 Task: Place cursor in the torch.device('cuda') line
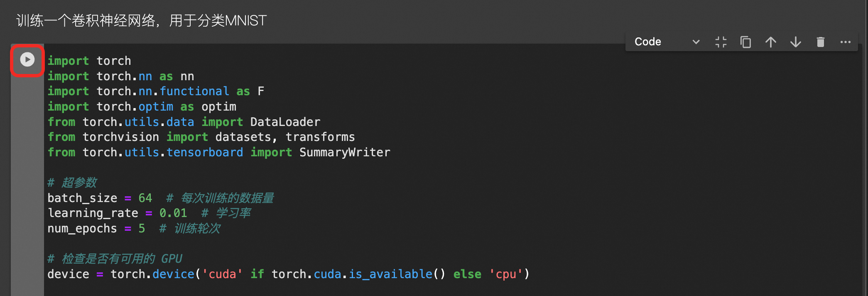click(x=288, y=274)
